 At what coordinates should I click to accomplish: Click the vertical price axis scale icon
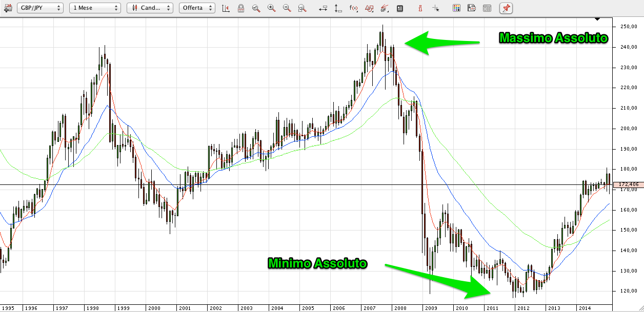tap(338, 8)
